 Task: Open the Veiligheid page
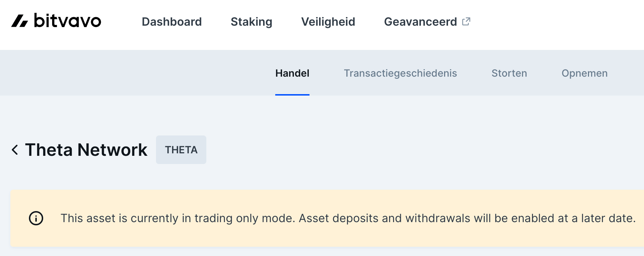328,21
